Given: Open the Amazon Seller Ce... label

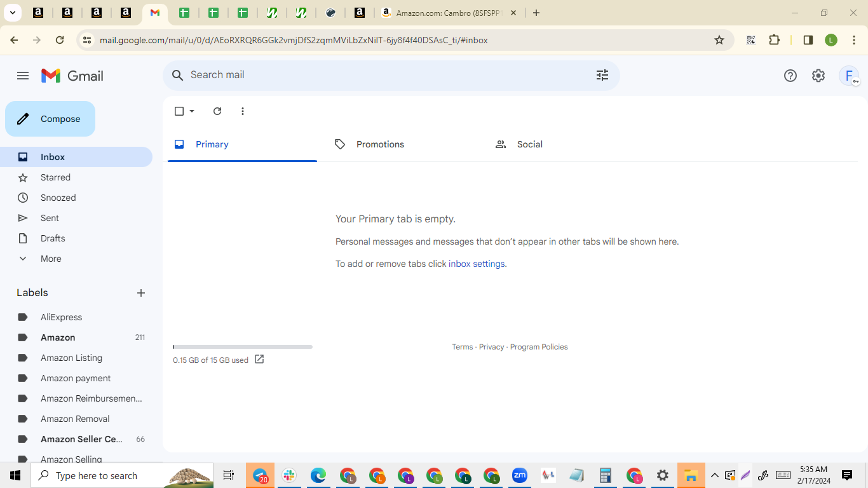Looking at the screenshot, I should click(x=76, y=439).
